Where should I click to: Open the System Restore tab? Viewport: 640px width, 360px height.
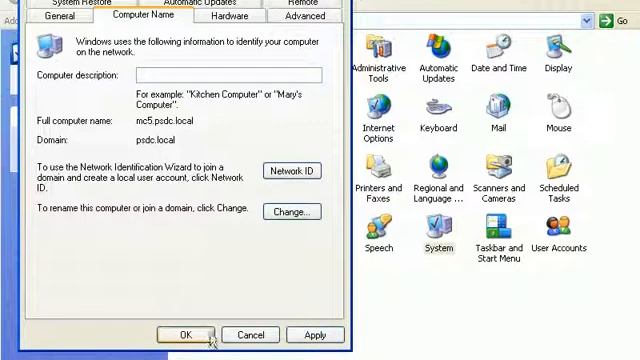82,3
